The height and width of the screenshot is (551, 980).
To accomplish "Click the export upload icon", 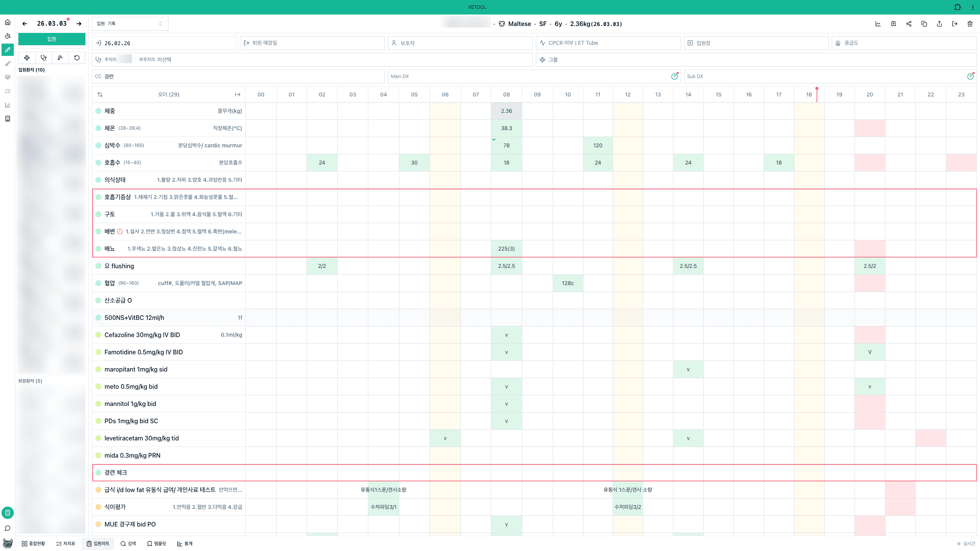I will coord(939,24).
